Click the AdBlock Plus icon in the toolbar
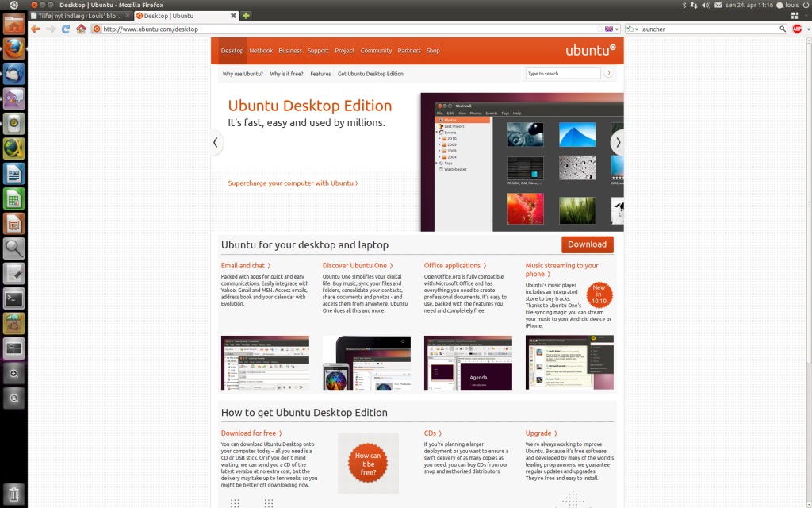Image resolution: width=812 pixels, height=508 pixels. click(797, 29)
